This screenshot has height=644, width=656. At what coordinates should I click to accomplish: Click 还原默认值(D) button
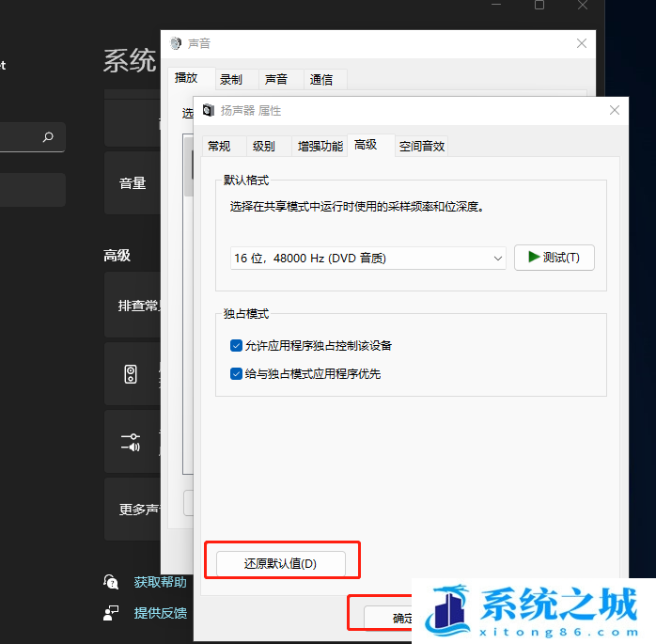[281, 563]
